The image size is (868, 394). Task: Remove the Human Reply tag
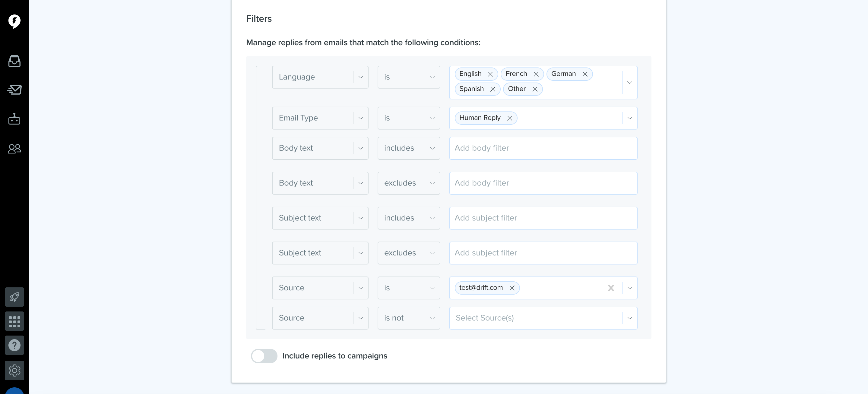click(509, 118)
